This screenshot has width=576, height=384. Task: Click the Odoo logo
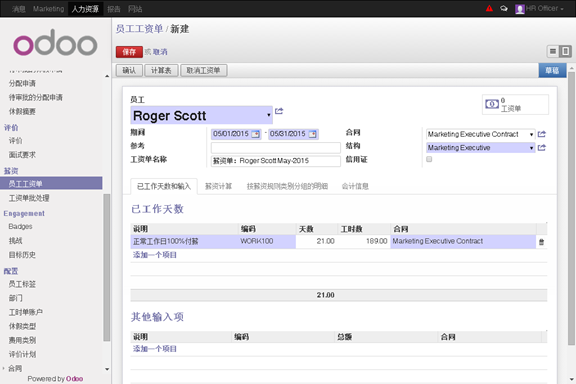coord(55,43)
